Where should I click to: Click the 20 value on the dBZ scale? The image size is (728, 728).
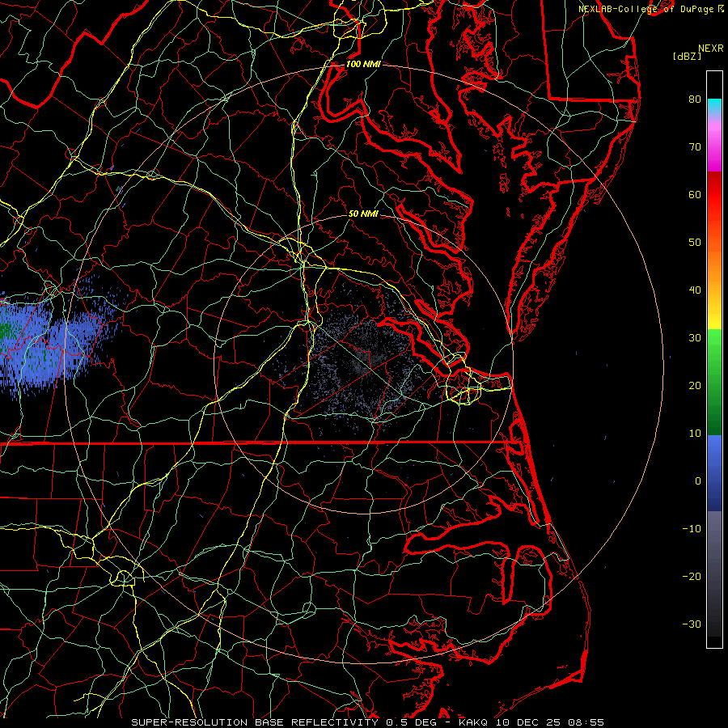pos(695,385)
